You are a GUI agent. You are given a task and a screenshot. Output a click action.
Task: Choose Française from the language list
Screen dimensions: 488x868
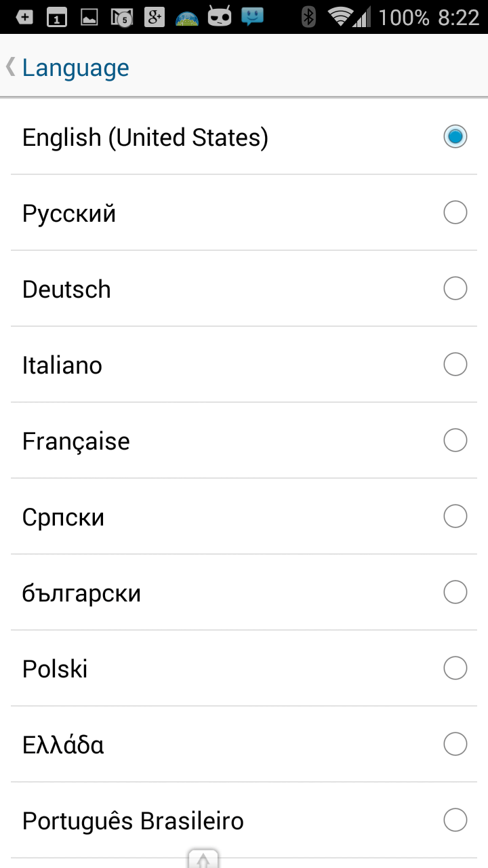click(x=76, y=441)
